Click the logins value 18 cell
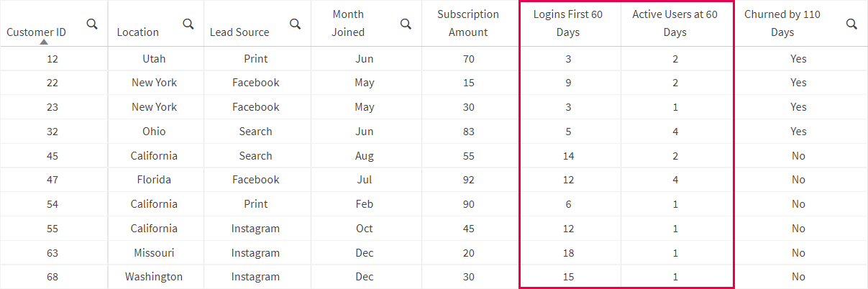This screenshot has width=868, height=289. pyautogui.click(x=568, y=252)
